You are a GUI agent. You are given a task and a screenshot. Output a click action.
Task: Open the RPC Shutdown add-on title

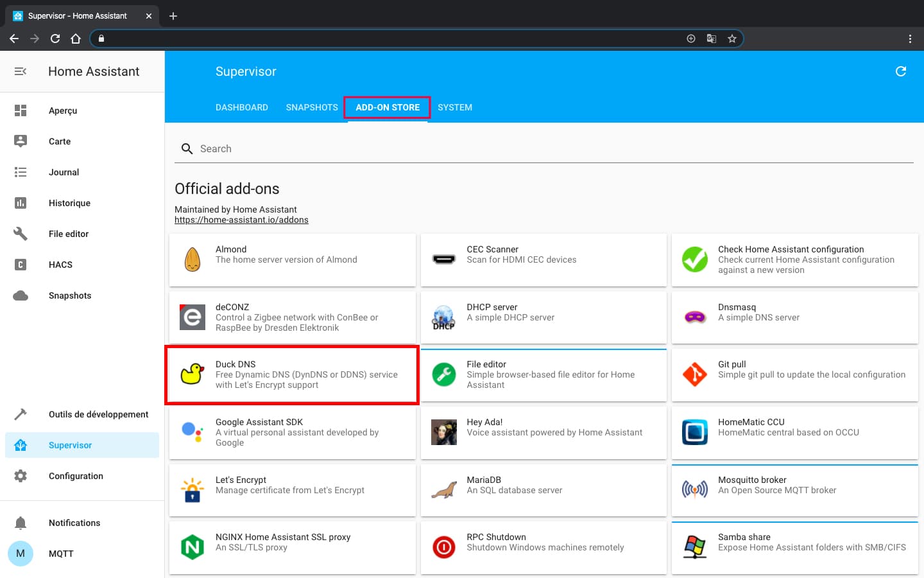click(497, 537)
